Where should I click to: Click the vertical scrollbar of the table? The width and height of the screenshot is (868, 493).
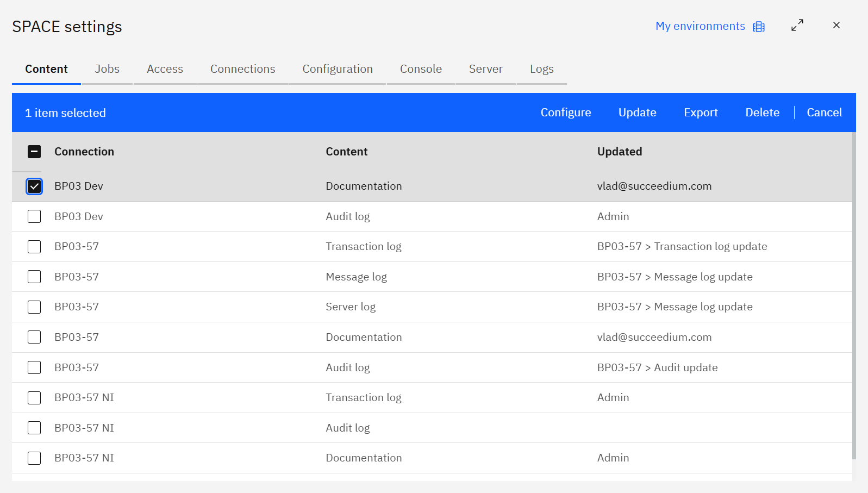point(854,294)
